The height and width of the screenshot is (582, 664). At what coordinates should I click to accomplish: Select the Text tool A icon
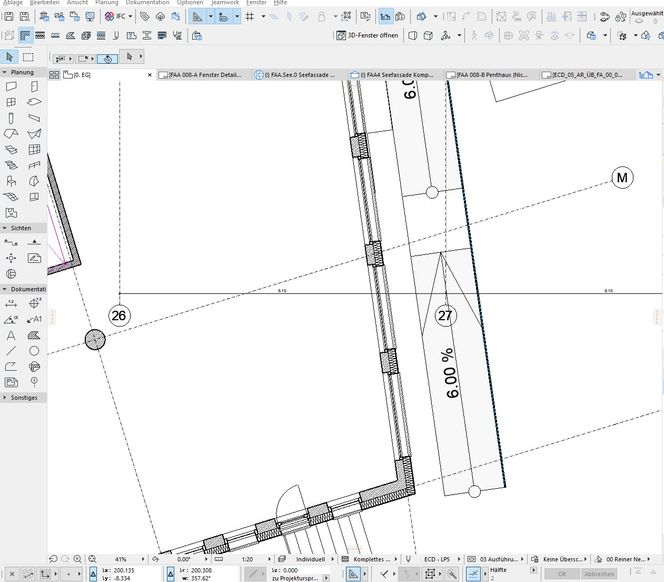click(x=11, y=335)
